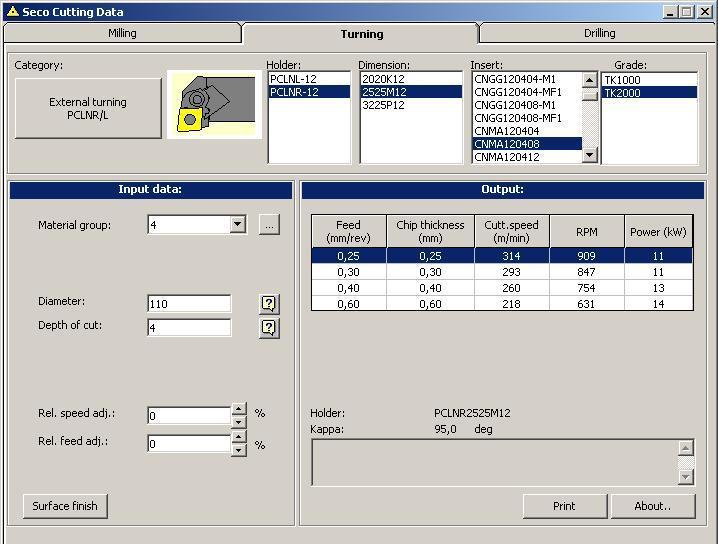The width and height of the screenshot is (718, 544).
Task: Select holder PCLNL-12
Action: point(309,79)
